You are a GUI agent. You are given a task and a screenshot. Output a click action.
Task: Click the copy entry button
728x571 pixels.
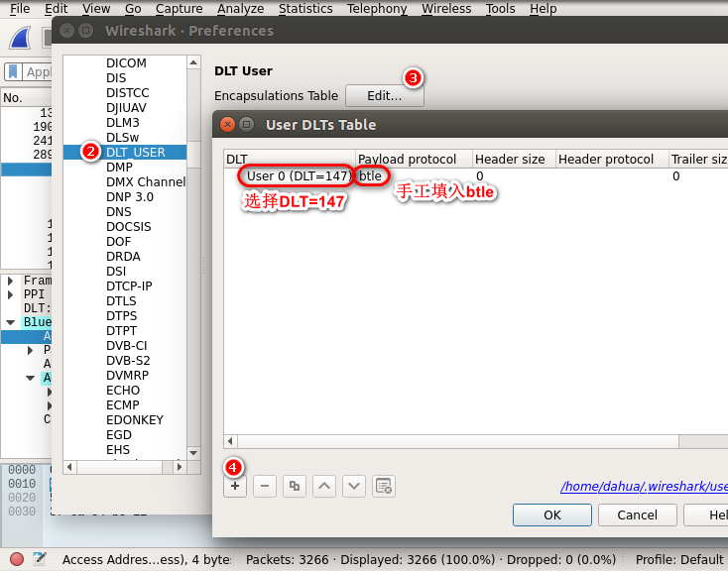pyautogui.click(x=295, y=486)
